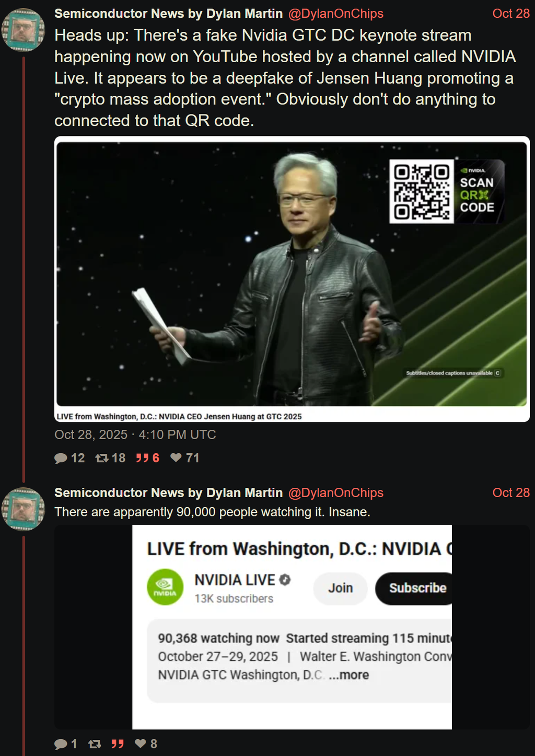Screen dimensions: 535x756
Task: Click the Oct 28 date of first post
Action: pos(511,14)
